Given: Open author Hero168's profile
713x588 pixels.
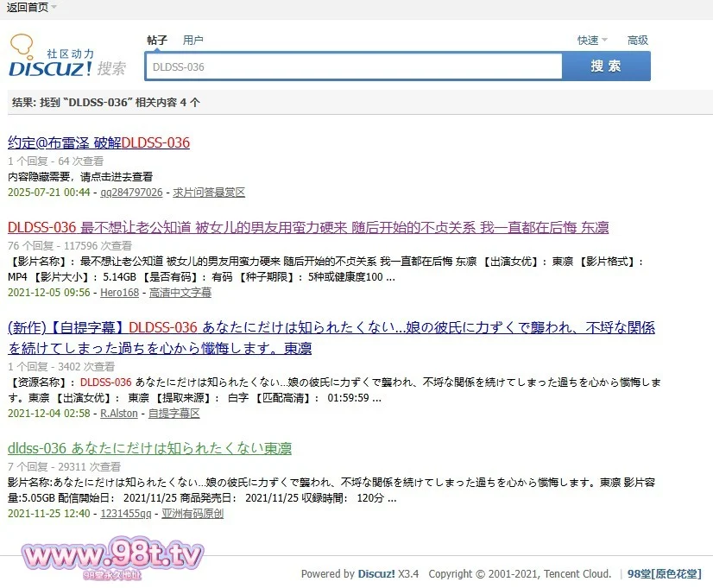Looking at the screenshot, I should coord(119,293).
